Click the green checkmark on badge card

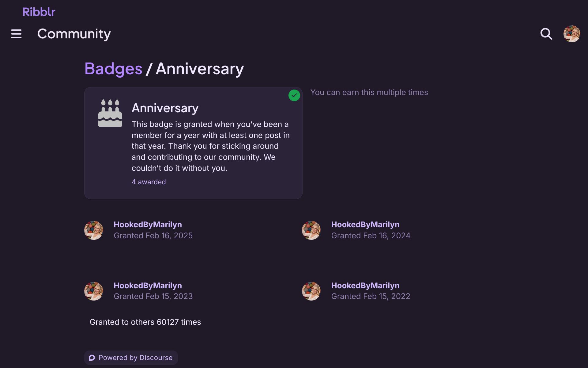(294, 95)
